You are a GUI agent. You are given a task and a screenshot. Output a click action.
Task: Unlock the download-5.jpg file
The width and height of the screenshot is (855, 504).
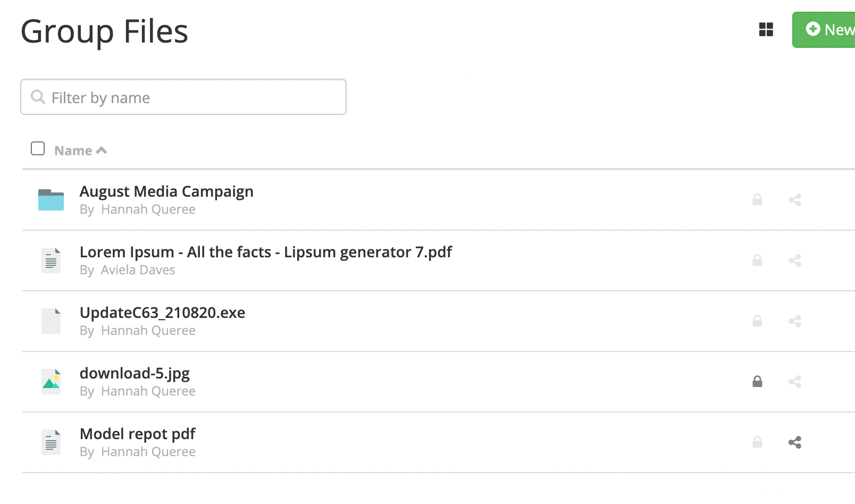click(757, 382)
